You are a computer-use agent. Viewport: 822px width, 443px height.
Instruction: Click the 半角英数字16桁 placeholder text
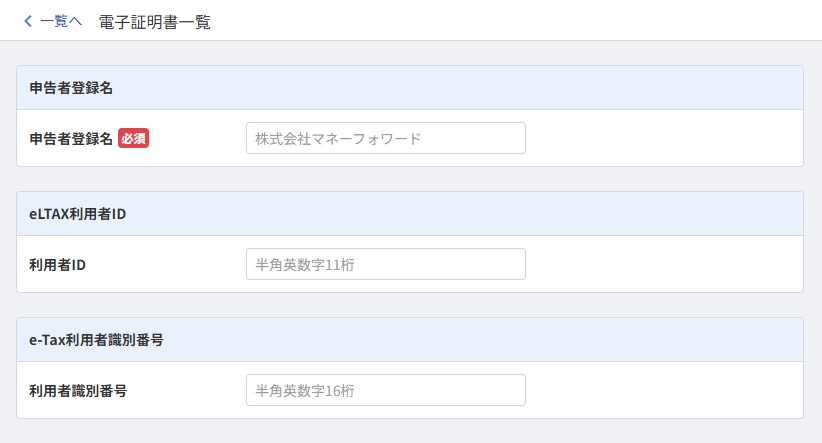point(306,390)
